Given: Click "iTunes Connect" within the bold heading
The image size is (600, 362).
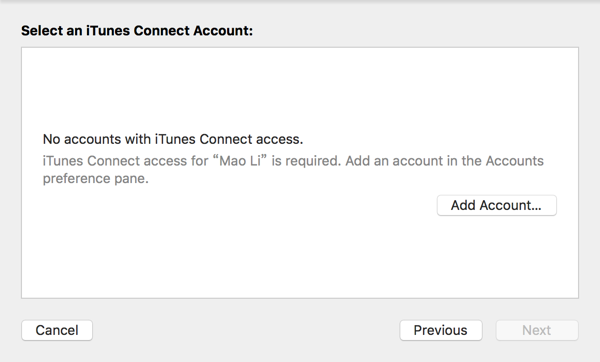Looking at the screenshot, I should (x=137, y=31).
